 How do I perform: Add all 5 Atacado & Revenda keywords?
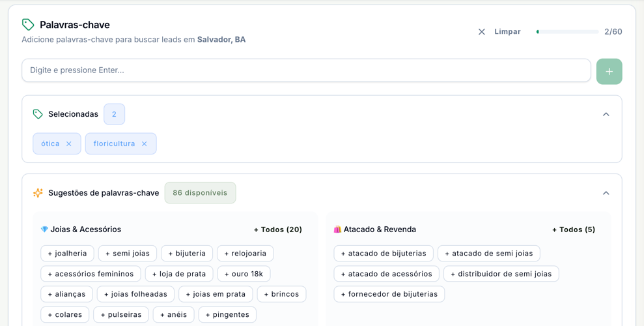574,230
